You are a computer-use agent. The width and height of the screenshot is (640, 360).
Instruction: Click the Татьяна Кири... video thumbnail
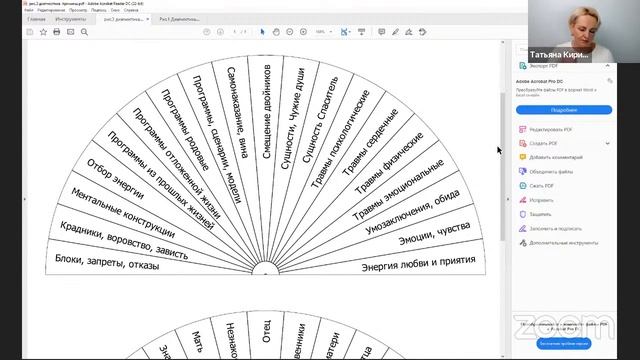click(584, 31)
